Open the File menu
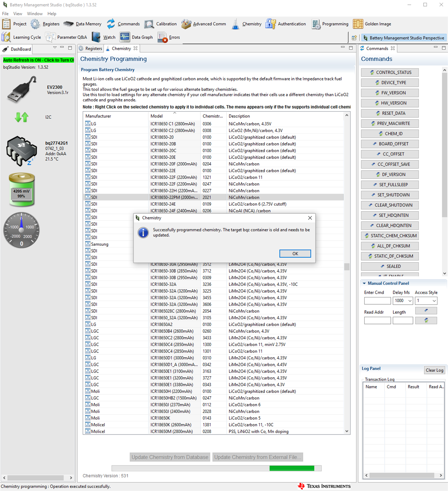The height and width of the screenshot is (491, 448). coord(5,13)
